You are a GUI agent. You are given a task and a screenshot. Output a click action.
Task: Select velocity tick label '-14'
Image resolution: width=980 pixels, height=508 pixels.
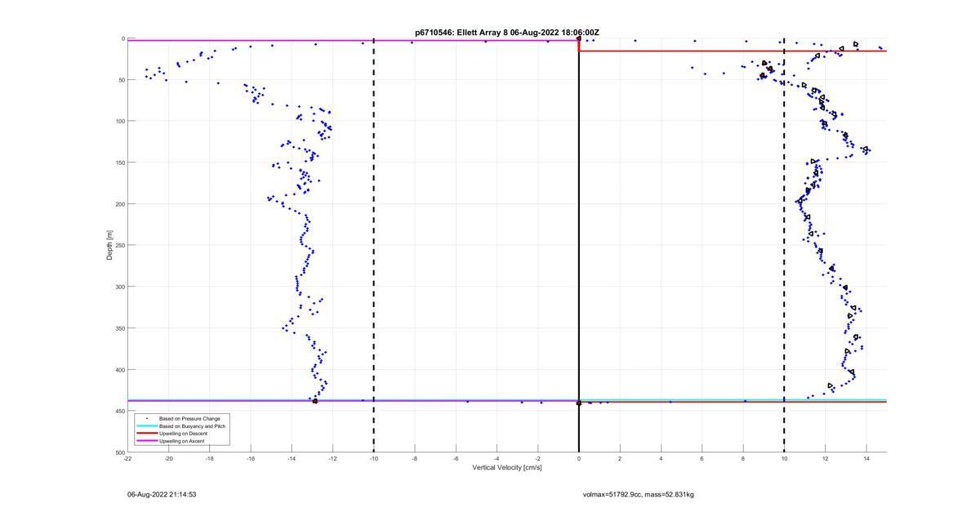(292, 458)
